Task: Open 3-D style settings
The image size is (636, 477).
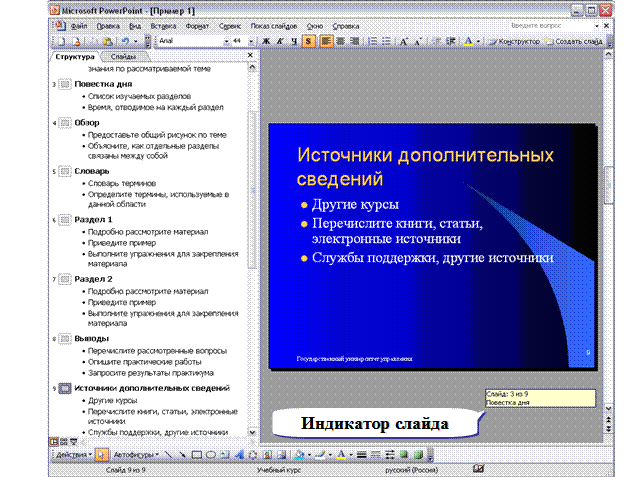Action: (x=418, y=455)
